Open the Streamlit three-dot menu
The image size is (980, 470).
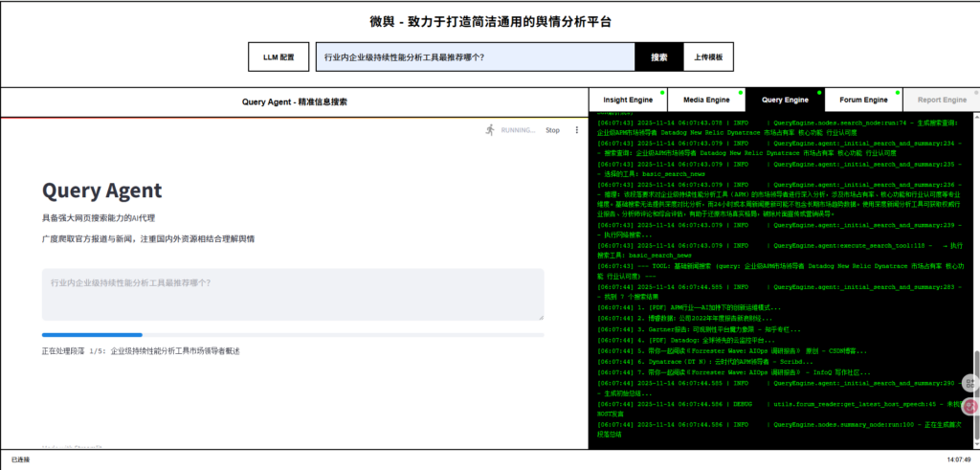pos(576,130)
